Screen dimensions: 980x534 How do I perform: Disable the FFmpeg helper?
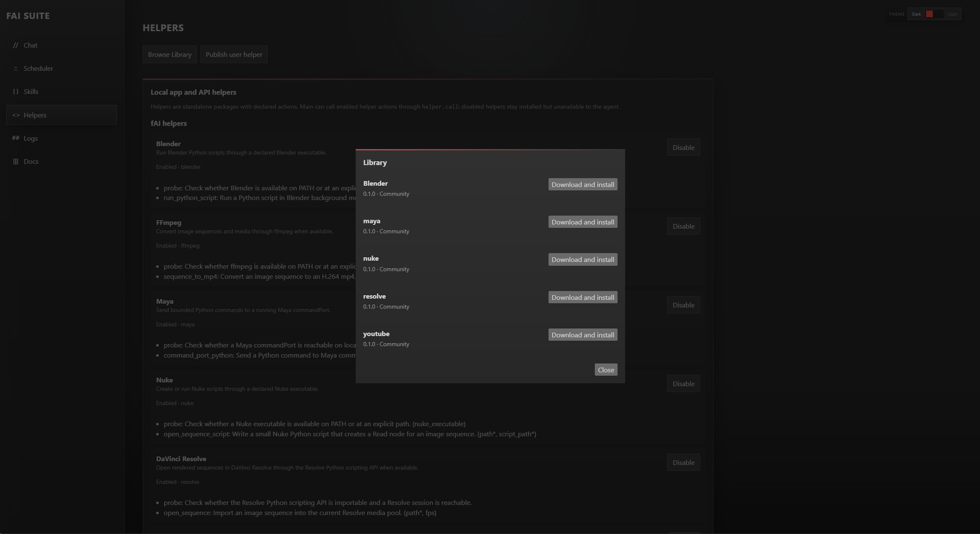click(683, 226)
